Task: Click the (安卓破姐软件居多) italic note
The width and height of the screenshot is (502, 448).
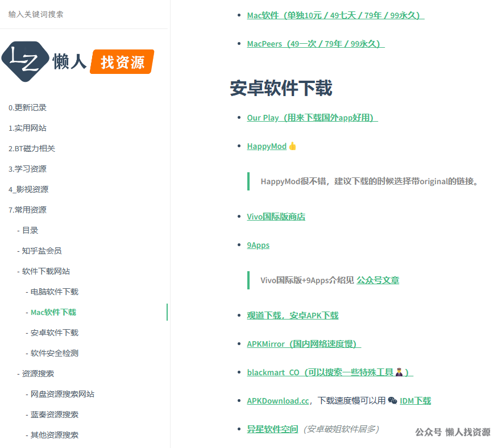Action: click(x=341, y=429)
